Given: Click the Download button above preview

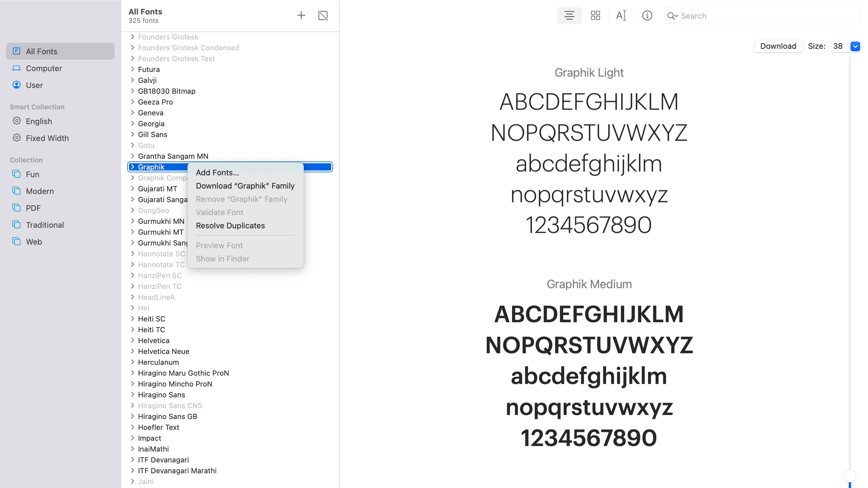Looking at the screenshot, I should point(778,46).
